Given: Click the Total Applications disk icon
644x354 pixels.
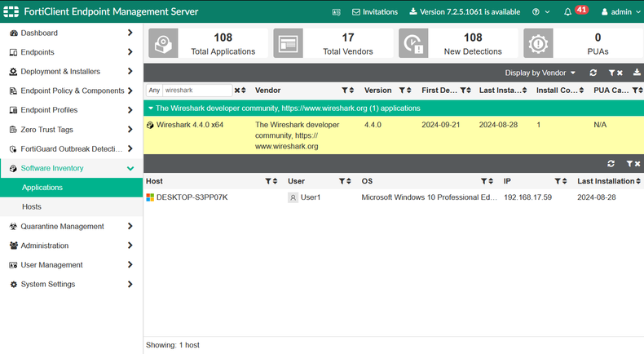Looking at the screenshot, I should tap(163, 43).
